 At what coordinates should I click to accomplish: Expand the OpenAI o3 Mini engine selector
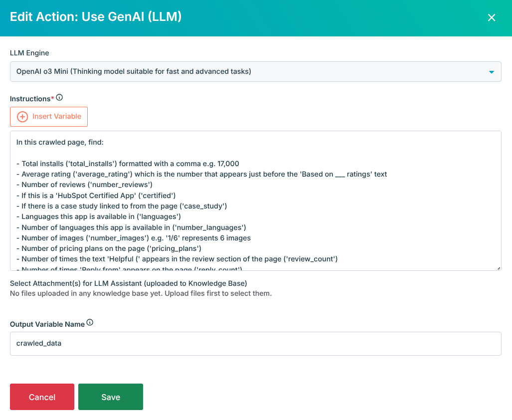tap(256, 71)
